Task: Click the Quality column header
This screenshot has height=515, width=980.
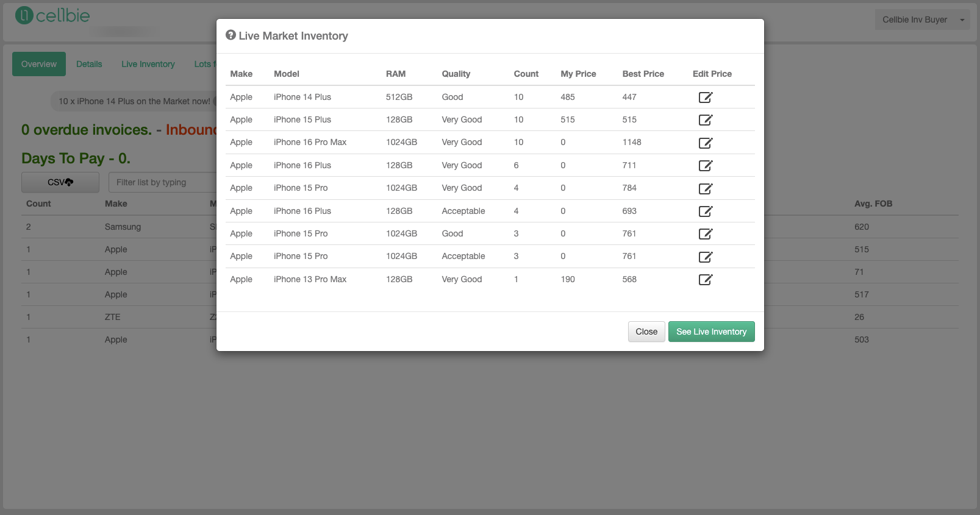Action: [456, 74]
